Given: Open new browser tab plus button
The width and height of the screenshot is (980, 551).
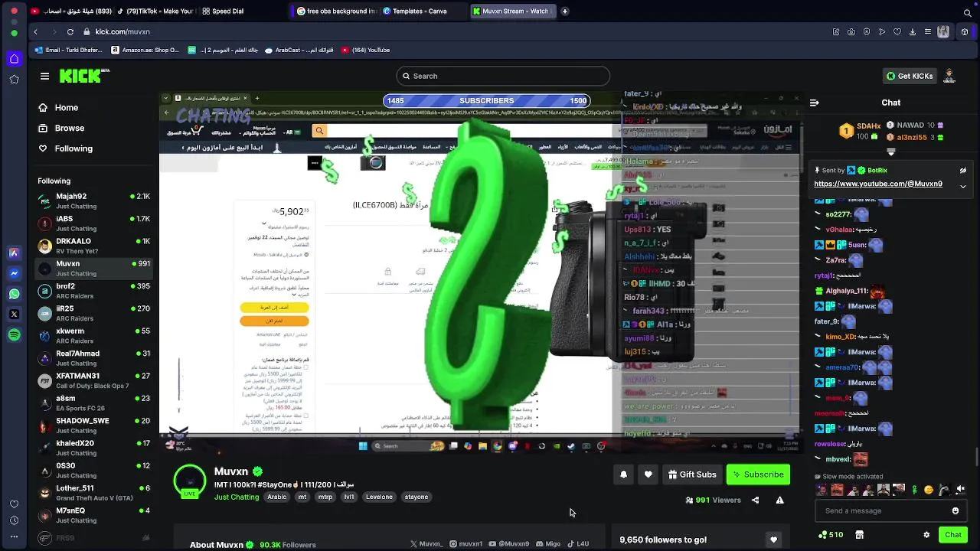Looking at the screenshot, I should point(564,11).
